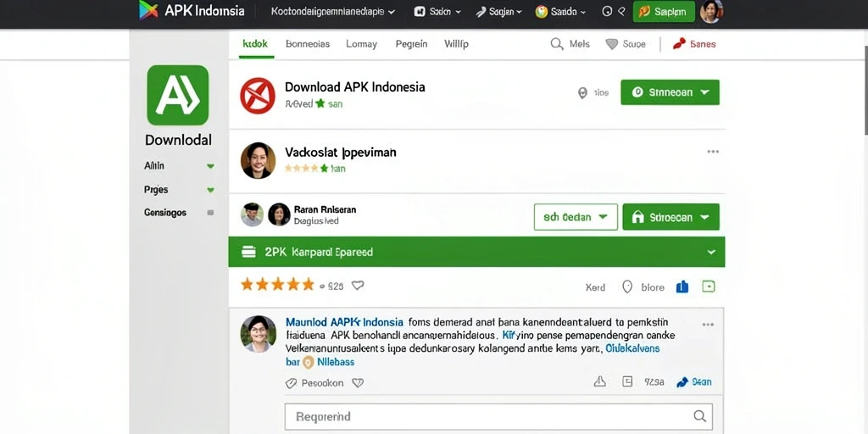Screen dimensions: 868x434
Task: Click the top green Stnnecan dropdown button
Action: tap(670, 92)
